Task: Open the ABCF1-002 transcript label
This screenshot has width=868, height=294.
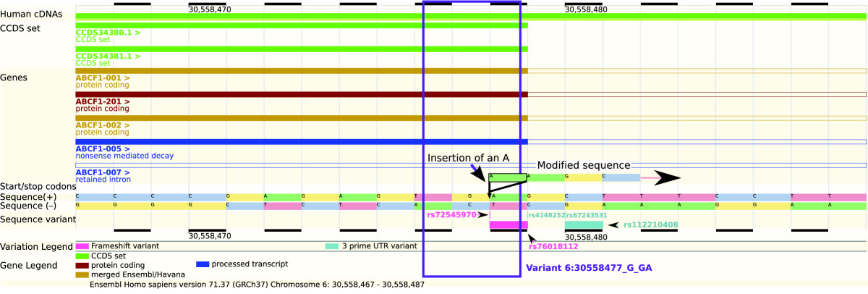Action: coord(103,125)
